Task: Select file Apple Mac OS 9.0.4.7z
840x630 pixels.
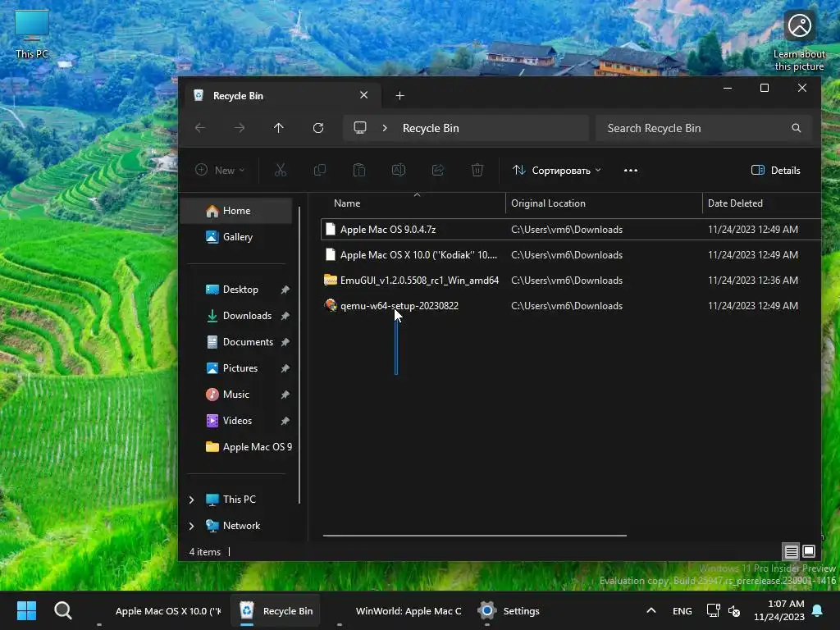Action: pyautogui.click(x=570, y=230)
